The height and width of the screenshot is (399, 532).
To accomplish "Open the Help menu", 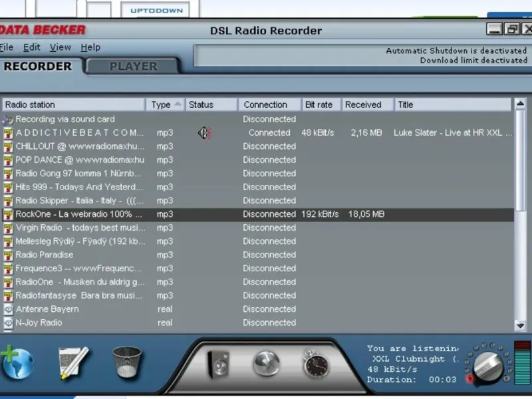I will coord(90,47).
